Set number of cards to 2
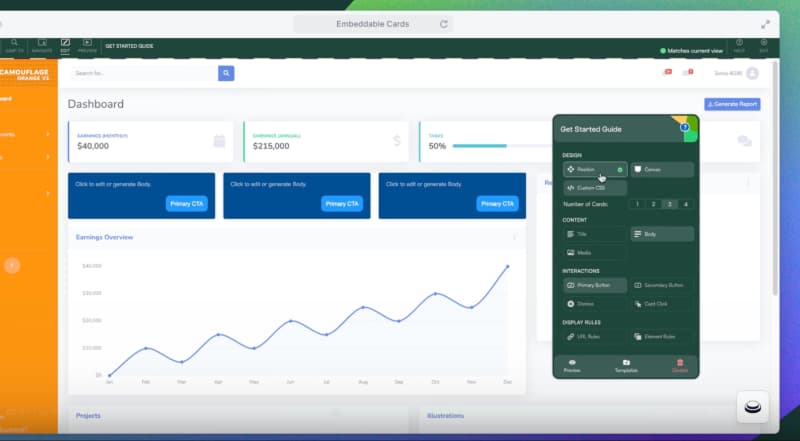Screen dimensions: 800x441 [654, 204]
